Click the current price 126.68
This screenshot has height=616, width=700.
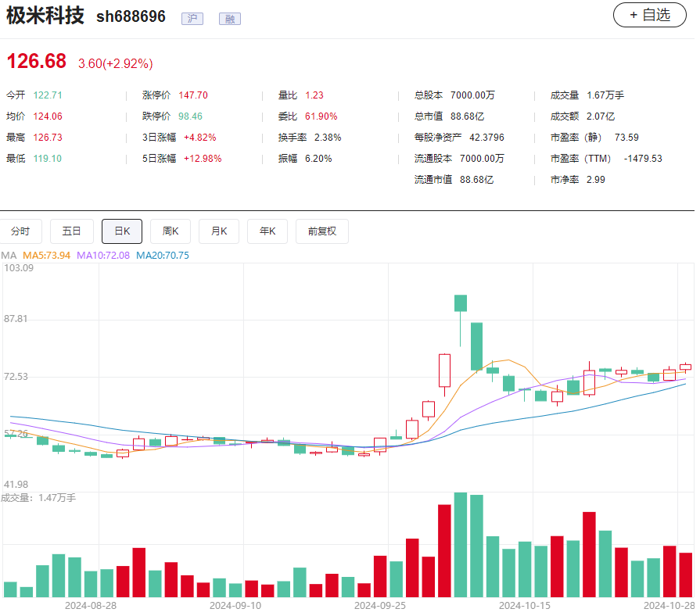point(37,61)
